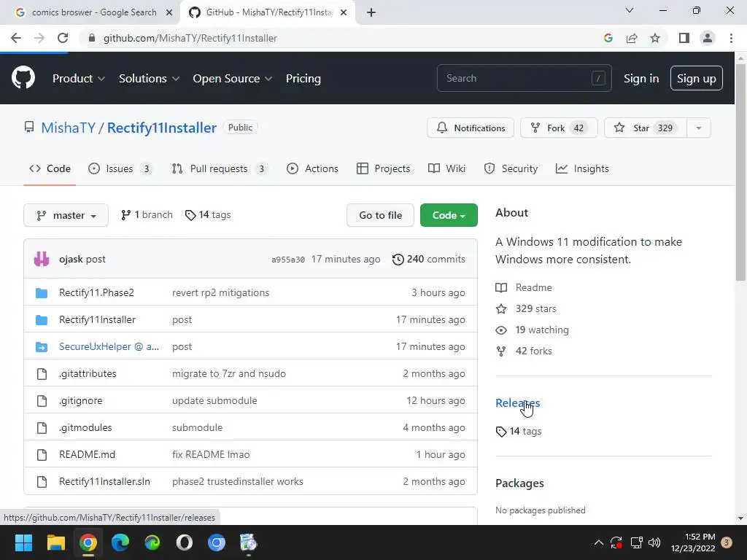Click Go to file button
The height and width of the screenshot is (560, 747).
[x=380, y=215]
